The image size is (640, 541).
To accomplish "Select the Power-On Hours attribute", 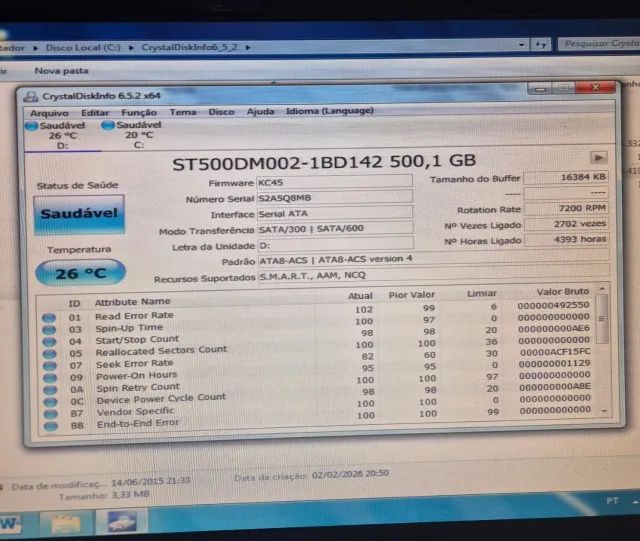I will pos(136,375).
